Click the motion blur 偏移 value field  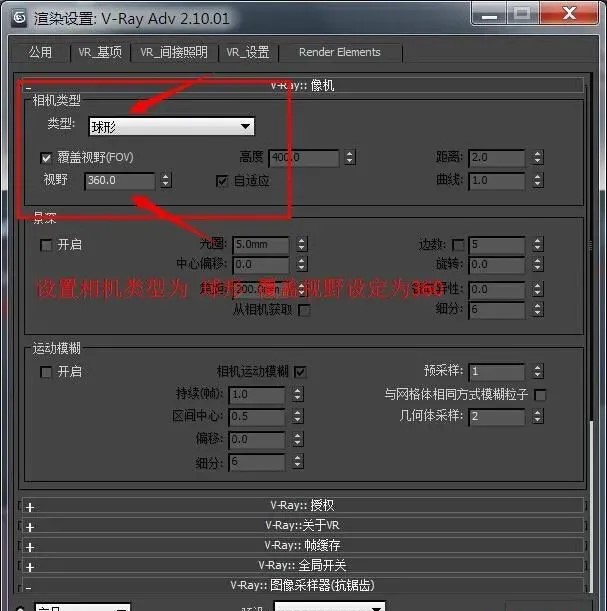pos(257,440)
